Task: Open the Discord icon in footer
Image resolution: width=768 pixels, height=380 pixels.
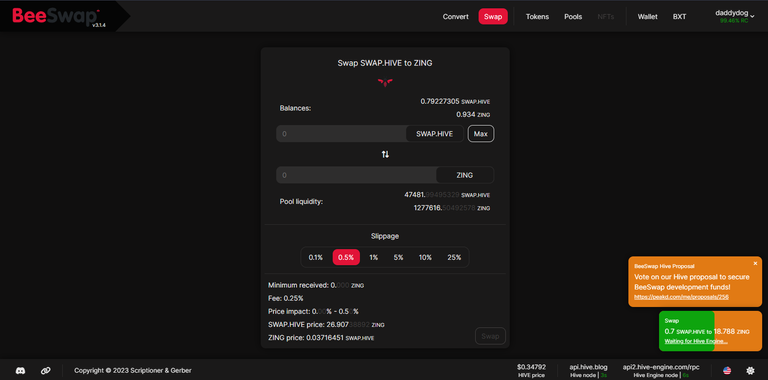Action: tap(21, 371)
